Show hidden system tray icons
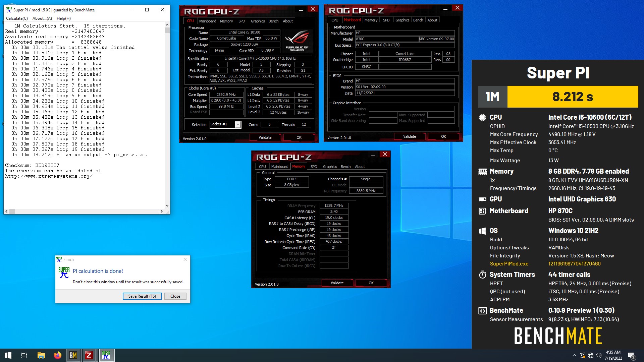Viewport: 644px width, 362px height. (x=574, y=355)
